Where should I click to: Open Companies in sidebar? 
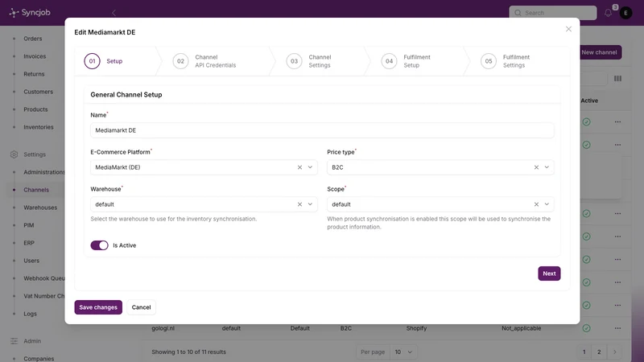coord(39,358)
